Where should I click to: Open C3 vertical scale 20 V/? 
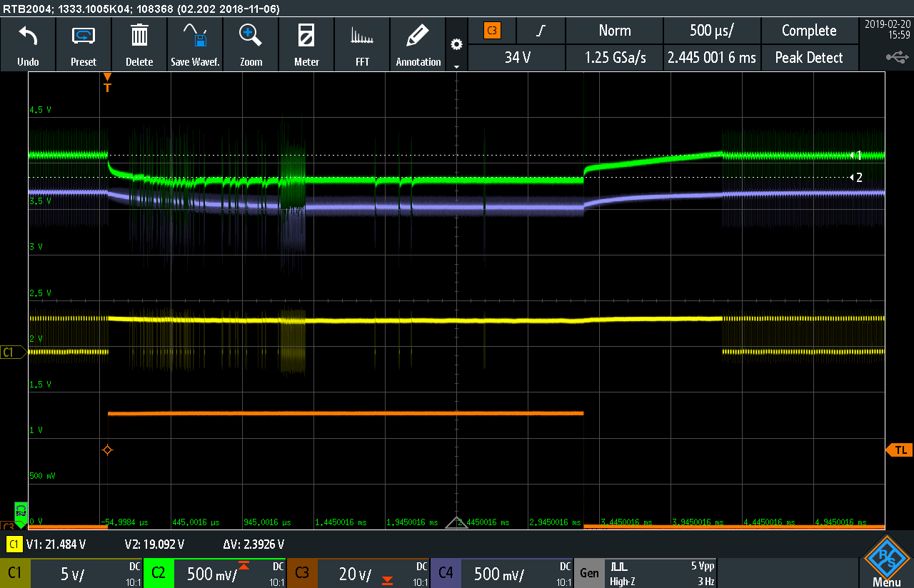point(355,574)
